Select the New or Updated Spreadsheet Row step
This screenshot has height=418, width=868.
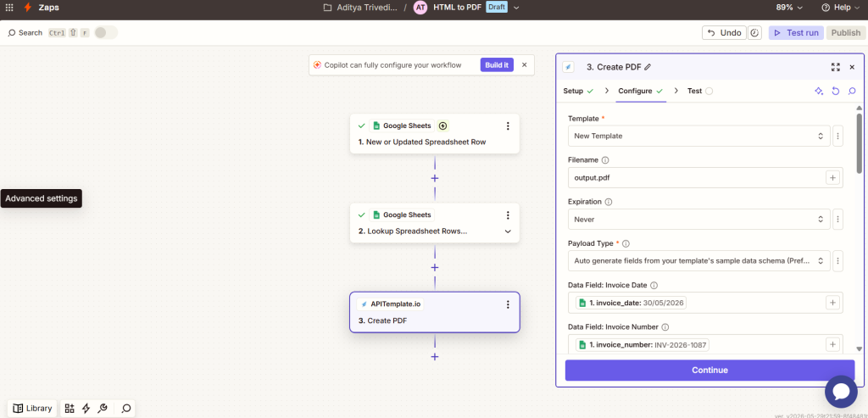[435, 133]
